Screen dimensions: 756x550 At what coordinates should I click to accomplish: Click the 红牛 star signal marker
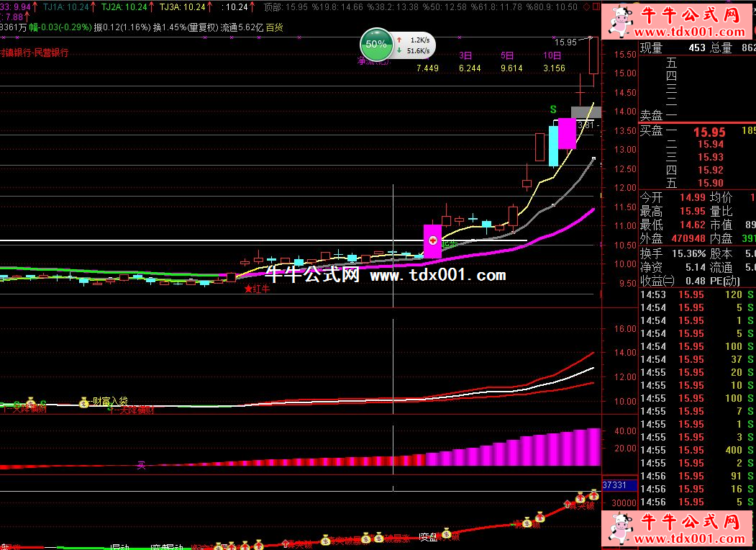pos(256,289)
